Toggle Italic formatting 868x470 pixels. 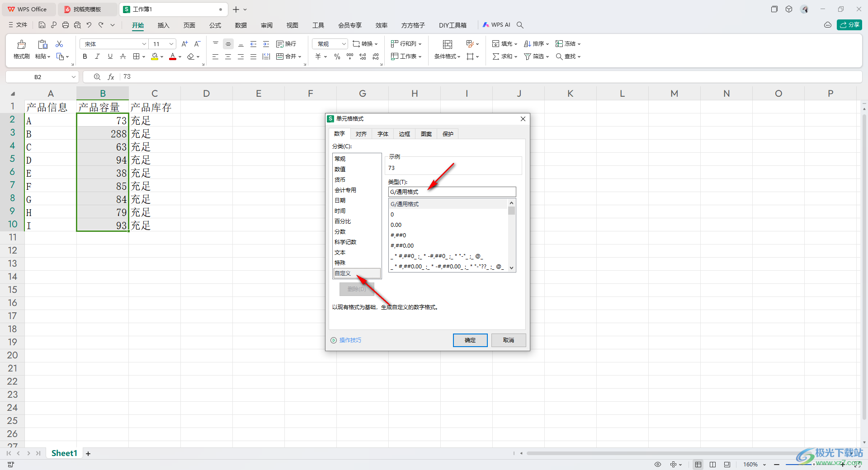point(97,56)
